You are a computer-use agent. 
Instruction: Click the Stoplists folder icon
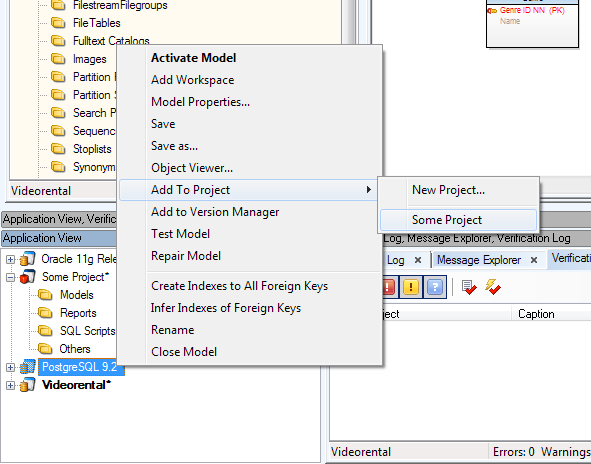(x=58, y=149)
